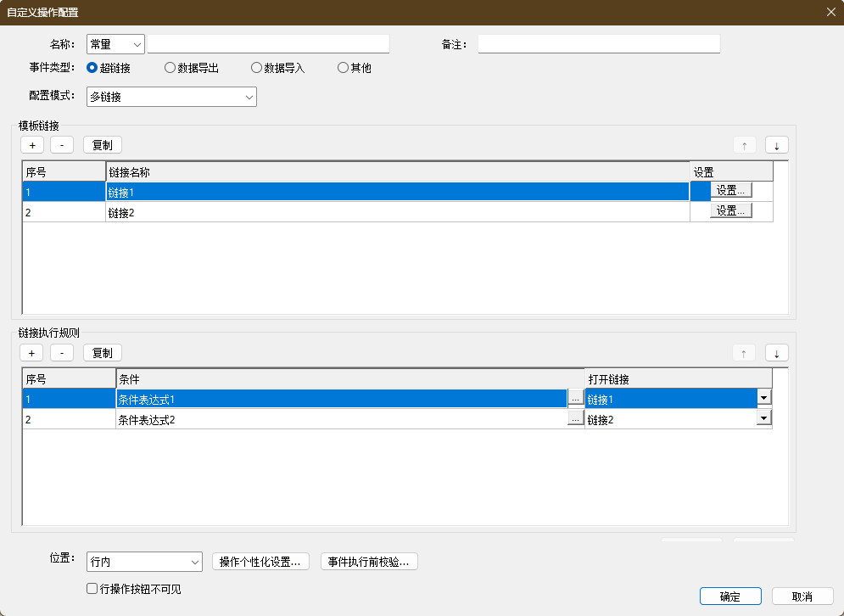Add a new row in 模板链接 section
The height and width of the screenshot is (616, 844).
click(x=31, y=145)
